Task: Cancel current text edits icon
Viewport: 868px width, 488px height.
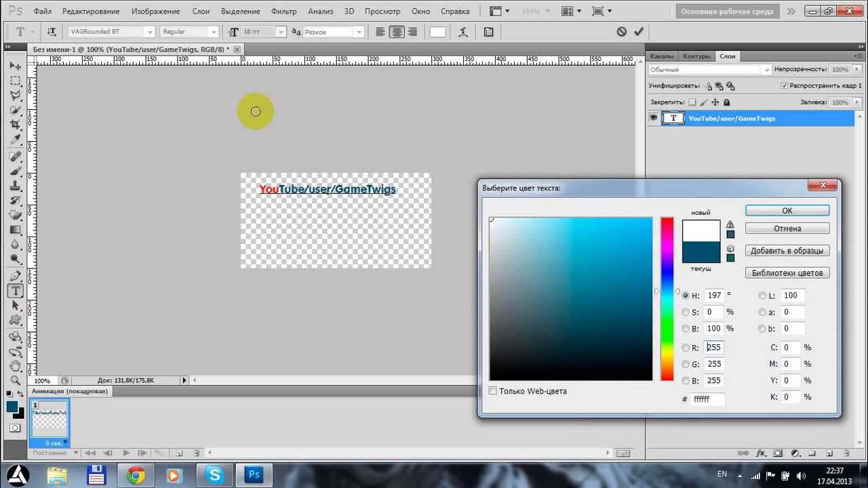Action: [622, 32]
